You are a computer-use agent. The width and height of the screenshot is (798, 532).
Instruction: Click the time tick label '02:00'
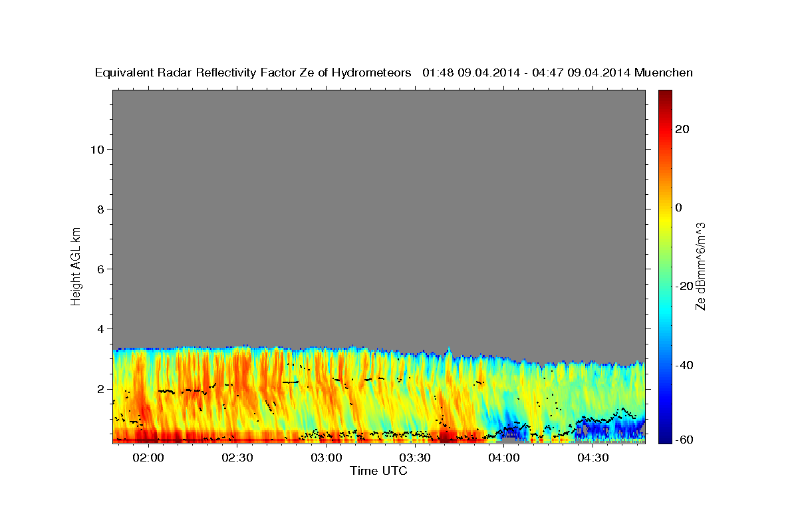click(x=148, y=458)
